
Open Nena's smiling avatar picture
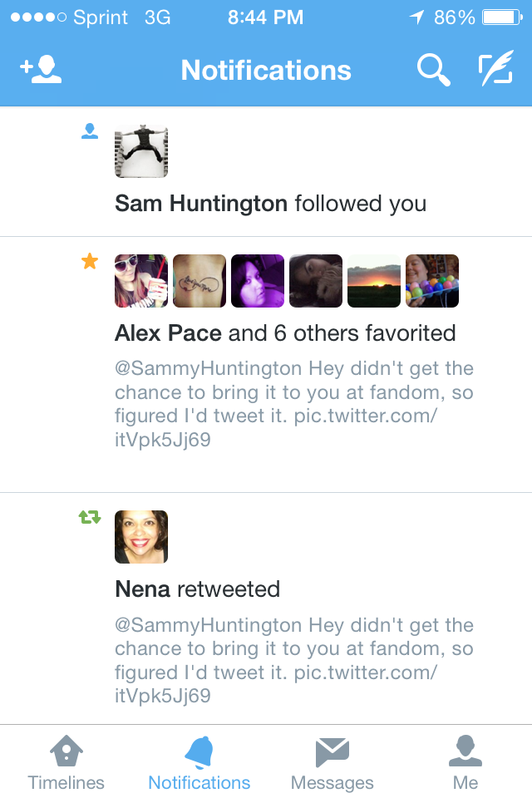[x=141, y=537]
